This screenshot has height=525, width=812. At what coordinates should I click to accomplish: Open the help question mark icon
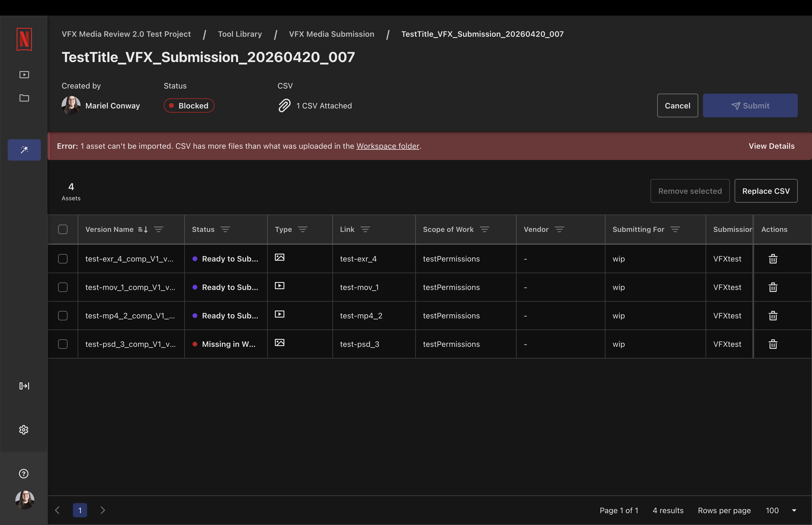23,473
